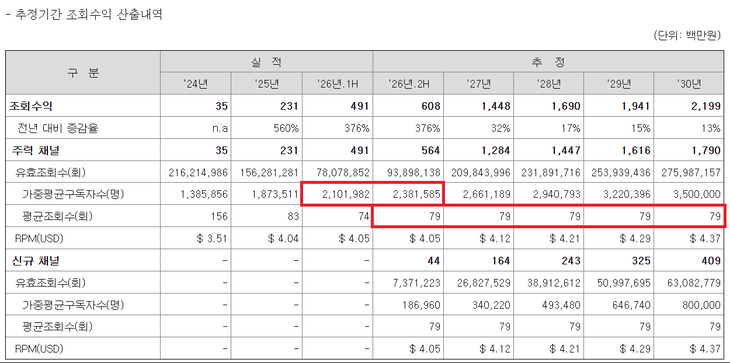The height and width of the screenshot is (363, 730).
Task: Click the view count 156,281,281
Action: pos(269,173)
